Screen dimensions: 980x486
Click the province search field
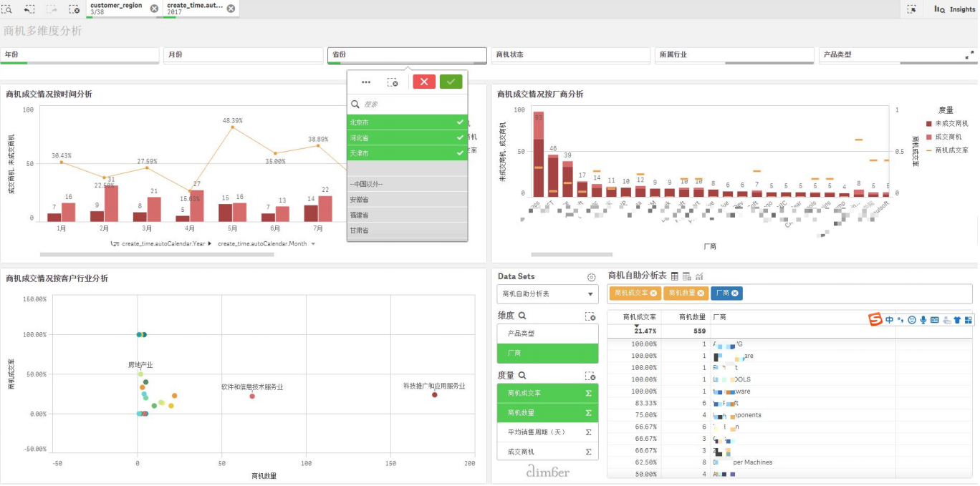pyautogui.click(x=412, y=105)
